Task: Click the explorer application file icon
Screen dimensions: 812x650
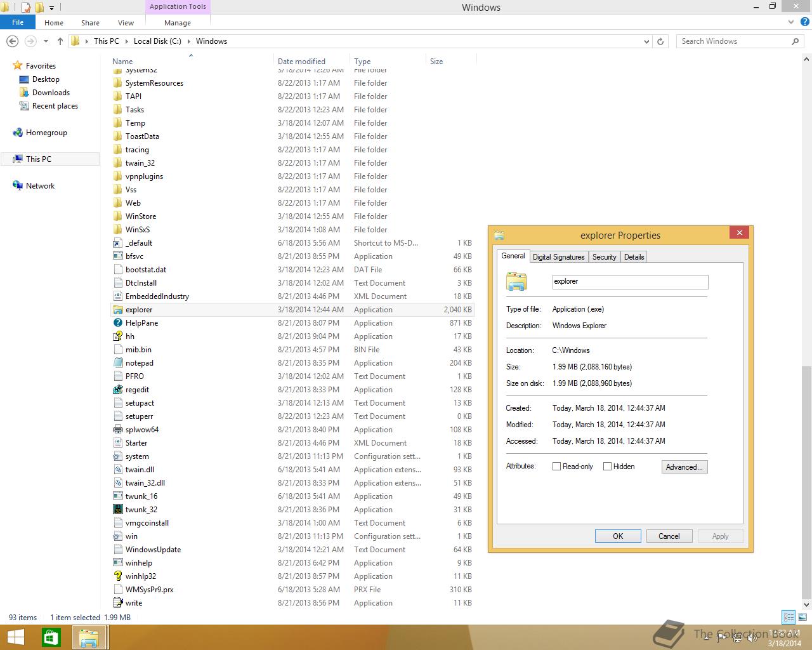Action: pyautogui.click(x=117, y=310)
